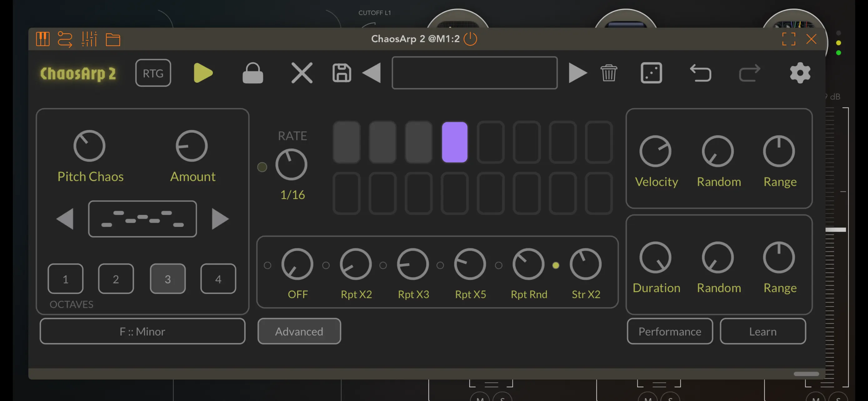Enable the lock icon to lock settings
Viewport: 868px width, 401px height.
pyautogui.click(x=253, y=73)
